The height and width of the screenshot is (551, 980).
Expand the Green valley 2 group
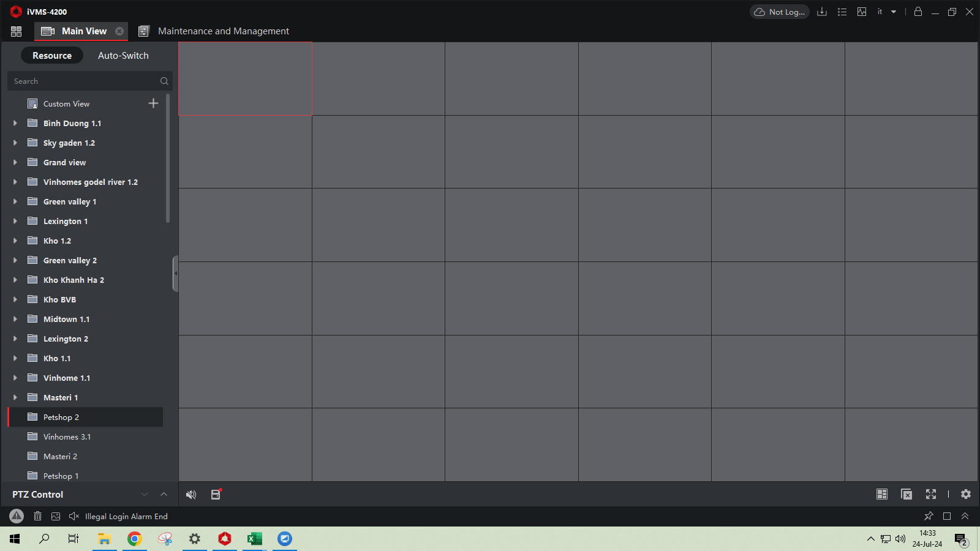[15, 260]
